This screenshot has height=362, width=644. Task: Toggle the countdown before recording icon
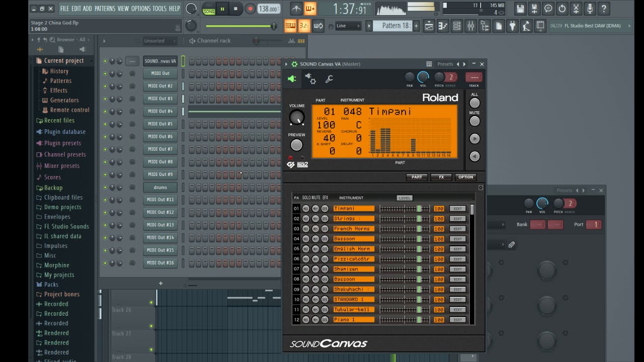tap(304, 26)
